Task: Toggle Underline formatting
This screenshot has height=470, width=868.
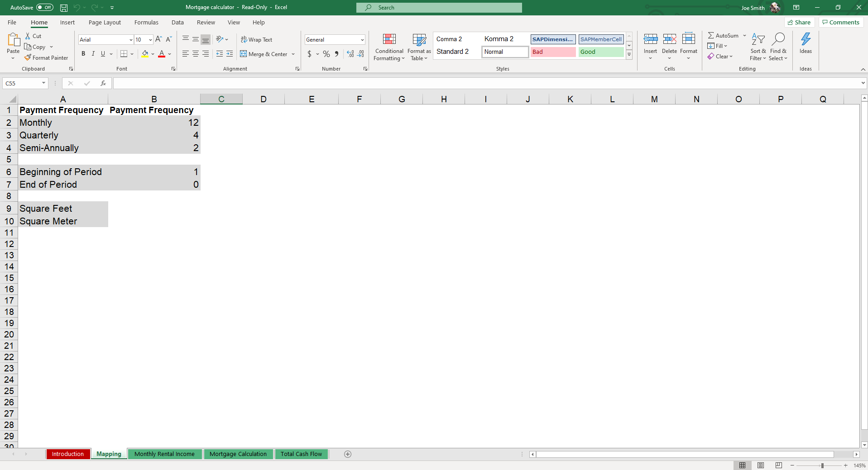Action: point(103,54)
